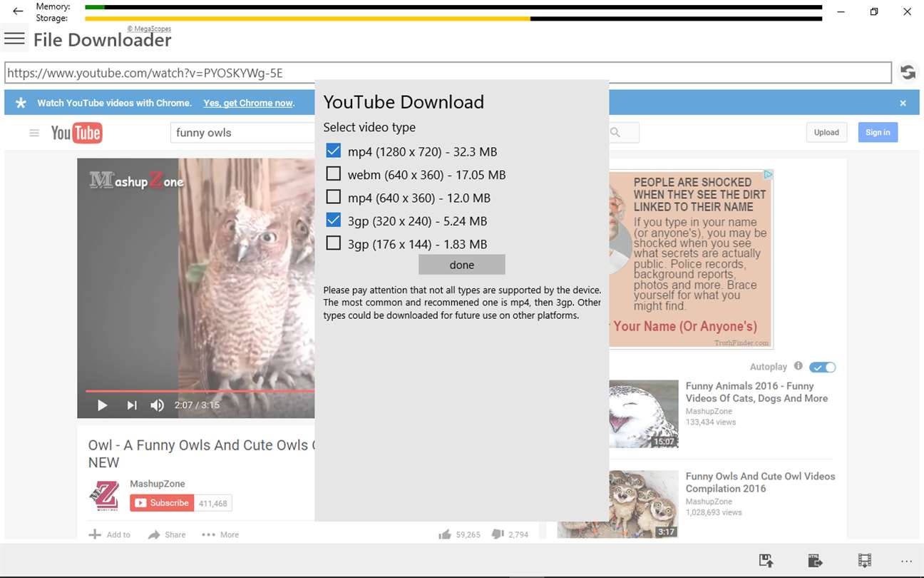Share the owl video

point(167,534)
